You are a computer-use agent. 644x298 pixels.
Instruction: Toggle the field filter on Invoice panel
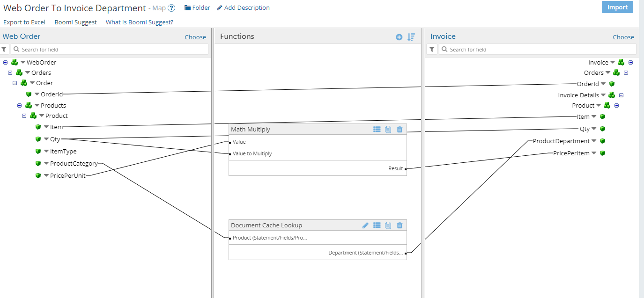pos(431,49)
